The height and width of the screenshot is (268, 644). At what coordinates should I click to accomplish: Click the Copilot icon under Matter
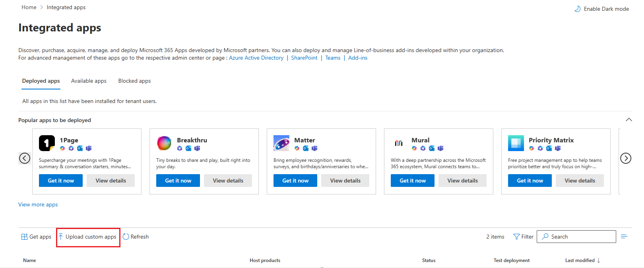297,148
